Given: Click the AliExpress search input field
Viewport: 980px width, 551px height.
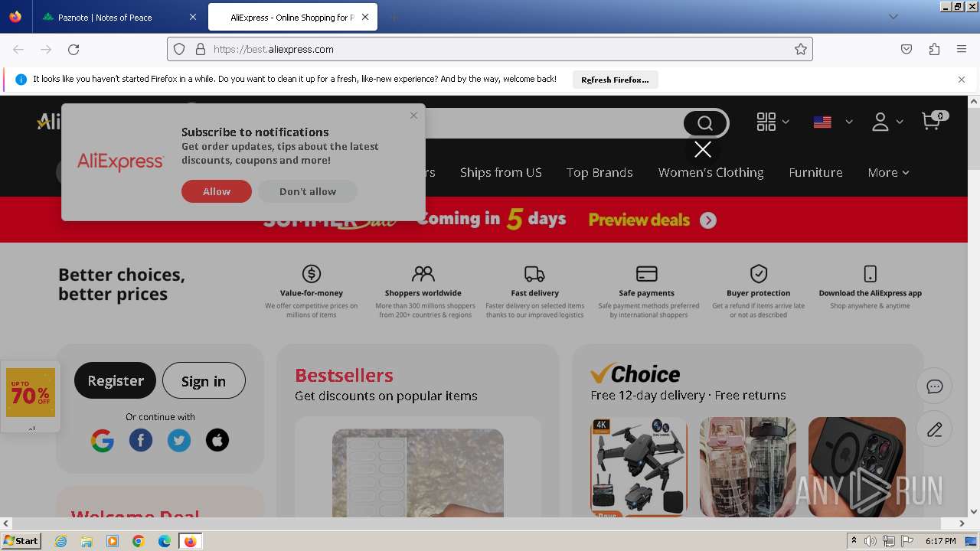Looking at the screenshot, I should tap(551, 123).
